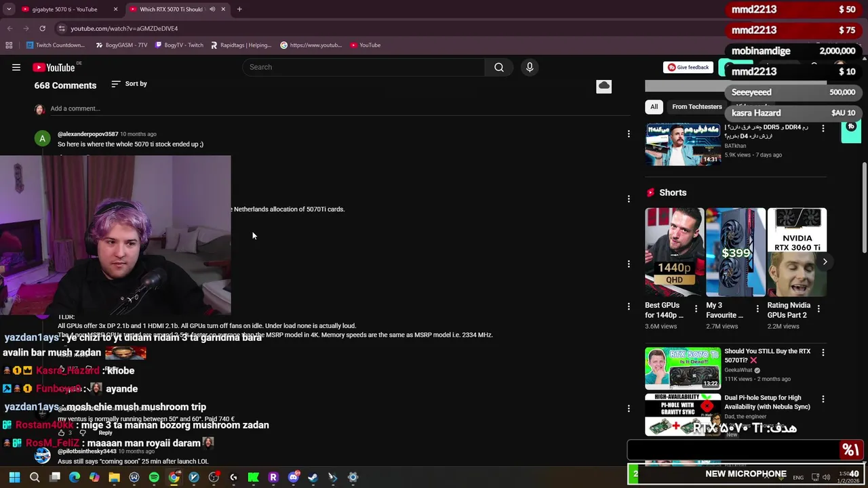Open Settings gear on taskbar
Screen dimensions: 868x488
(353, 477)
